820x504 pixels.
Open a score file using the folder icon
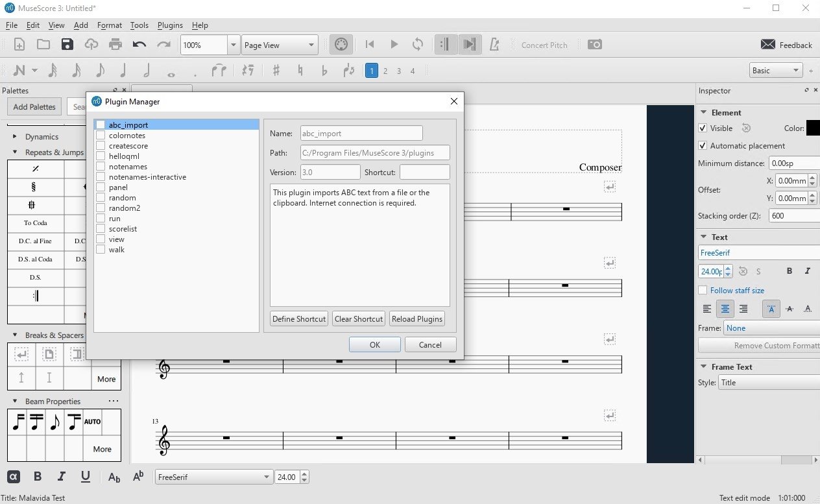click(x=43, y=45)
